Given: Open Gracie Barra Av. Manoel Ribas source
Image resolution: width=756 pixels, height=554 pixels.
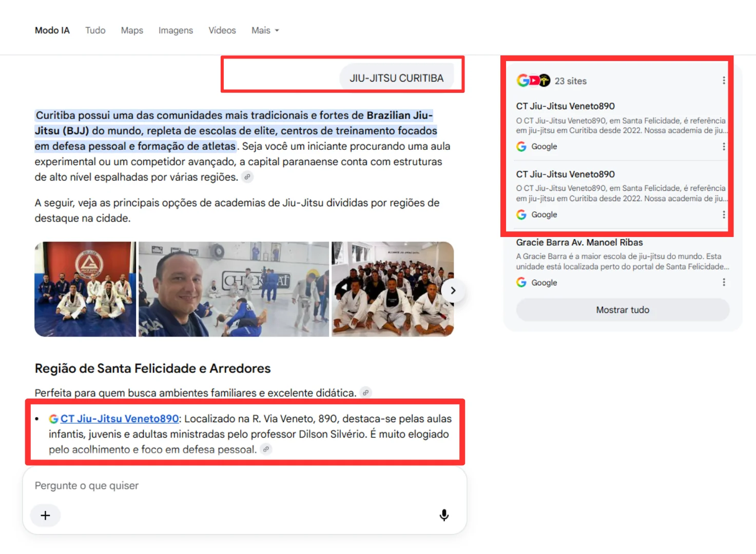Looking at the screenshot, I should pos(579,243).
